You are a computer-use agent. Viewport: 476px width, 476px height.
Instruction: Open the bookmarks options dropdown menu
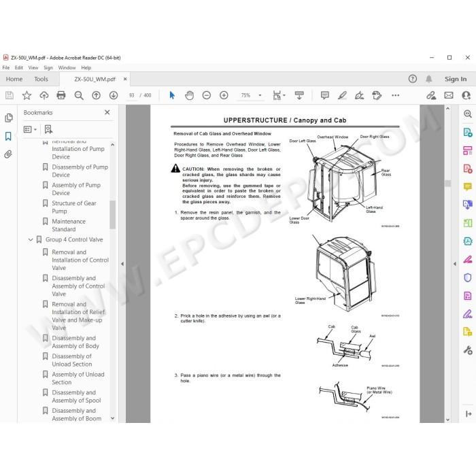point(30,129)
